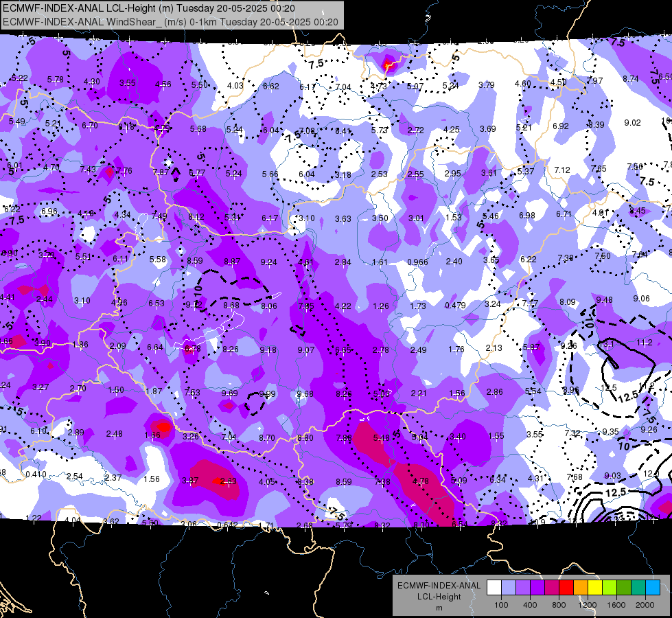Click the legend tick label 800
This screenshot has width=672, height=618.
pyautogui.click(x=559, y=605)
